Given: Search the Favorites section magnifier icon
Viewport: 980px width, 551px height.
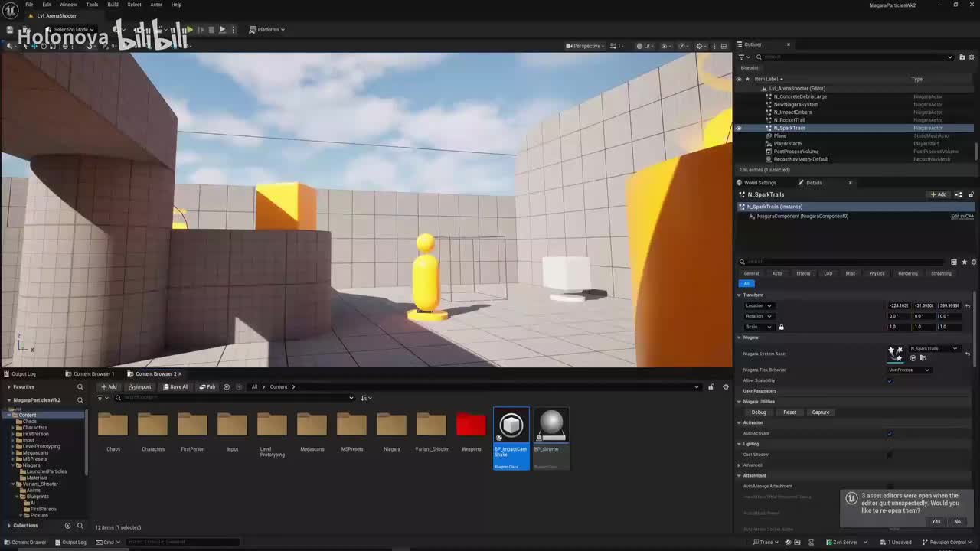Looking at the screenshot, I should (x=80, y=386).
